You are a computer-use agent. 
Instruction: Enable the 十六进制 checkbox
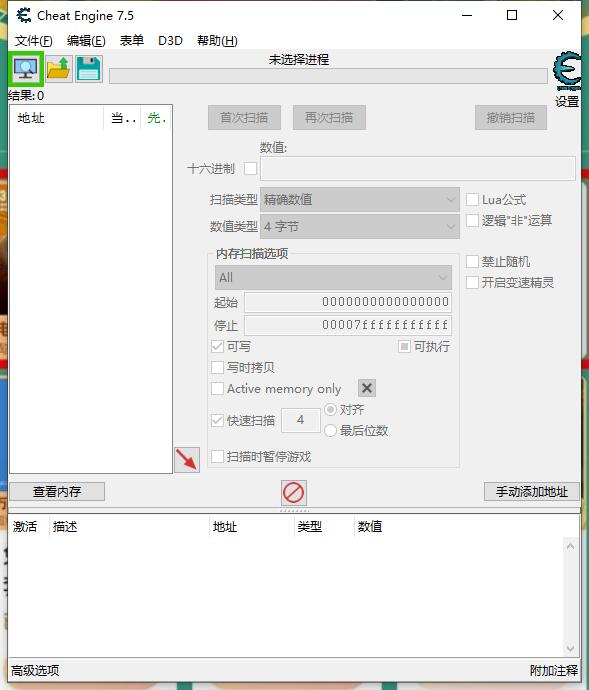[x=250, y=169]
